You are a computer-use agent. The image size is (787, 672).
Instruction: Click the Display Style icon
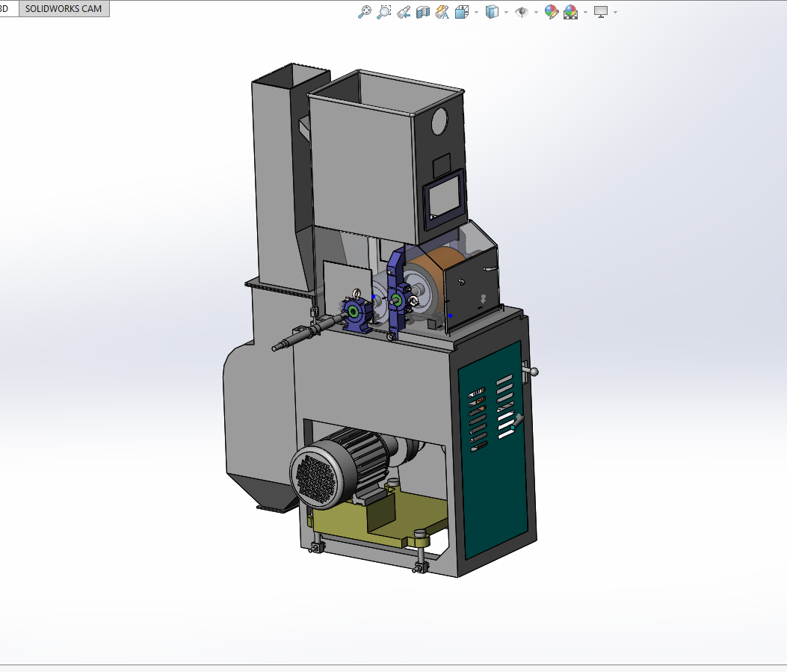492,12
